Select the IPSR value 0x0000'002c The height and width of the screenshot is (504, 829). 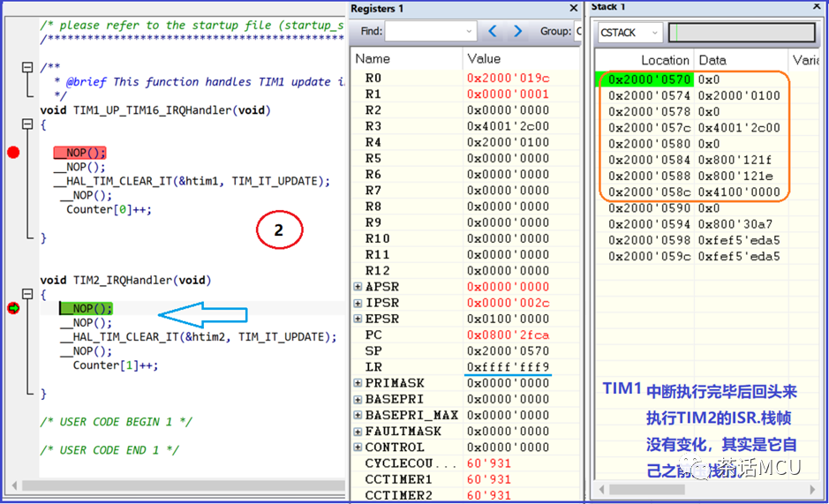tap(508, 303)
